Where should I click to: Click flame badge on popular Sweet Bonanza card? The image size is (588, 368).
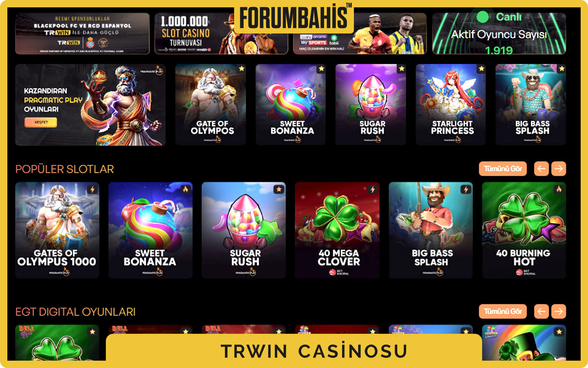click(186, 190)
